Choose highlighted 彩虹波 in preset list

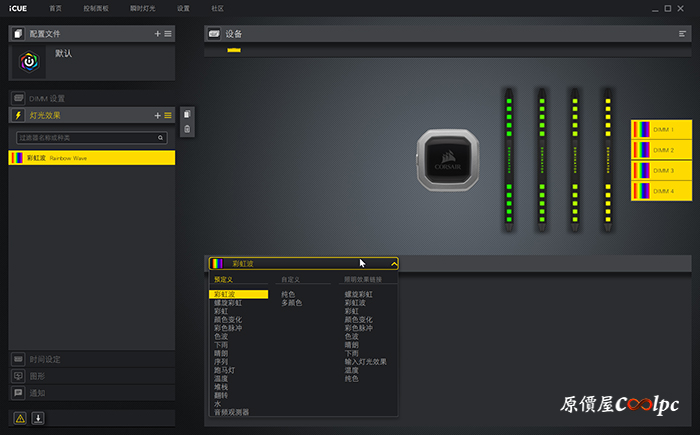[x=238, y=294]
